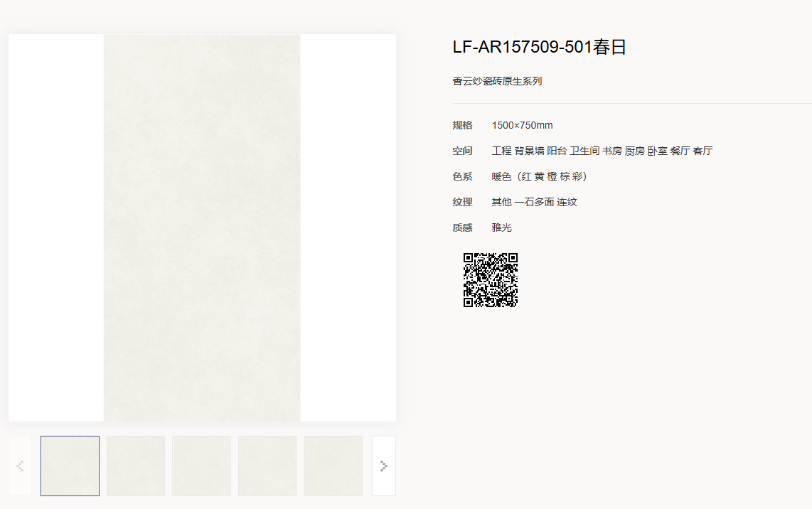
Task: Open the 香云纱瓷砖原生系列 series link
Action: (497, 81)
